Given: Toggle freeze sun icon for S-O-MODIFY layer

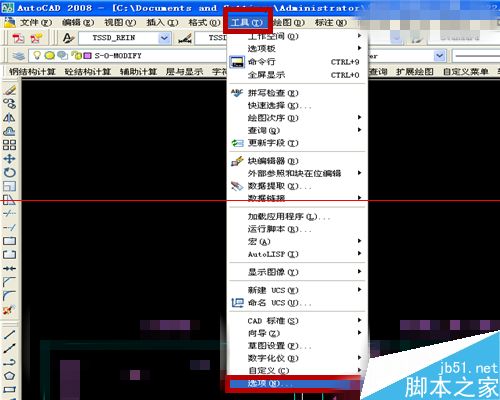Looking at the screenshot, I should coord(50,55).
